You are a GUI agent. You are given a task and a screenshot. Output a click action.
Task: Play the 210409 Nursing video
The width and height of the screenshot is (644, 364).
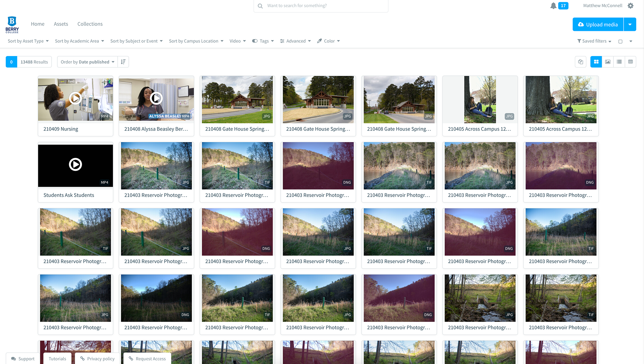[75, 98]
